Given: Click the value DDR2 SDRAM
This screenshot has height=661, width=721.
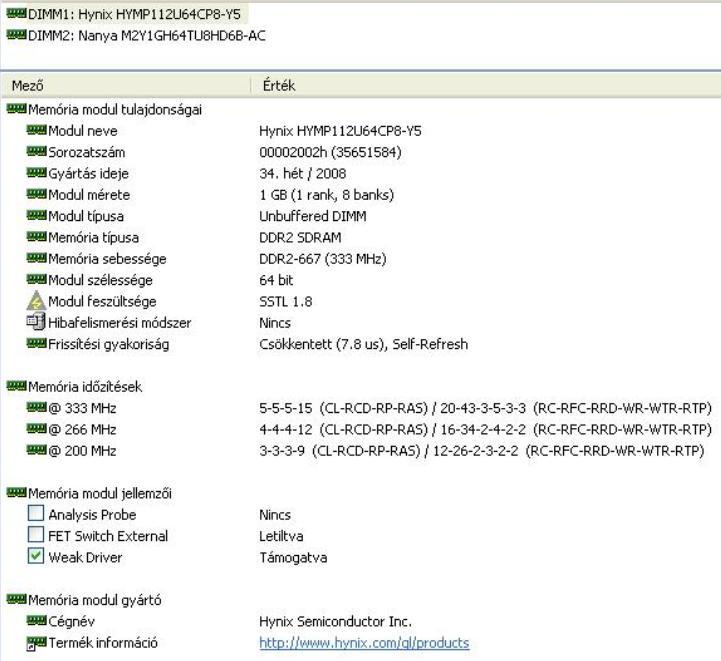Looking at the screenshot, I should [x=300, y=238].
